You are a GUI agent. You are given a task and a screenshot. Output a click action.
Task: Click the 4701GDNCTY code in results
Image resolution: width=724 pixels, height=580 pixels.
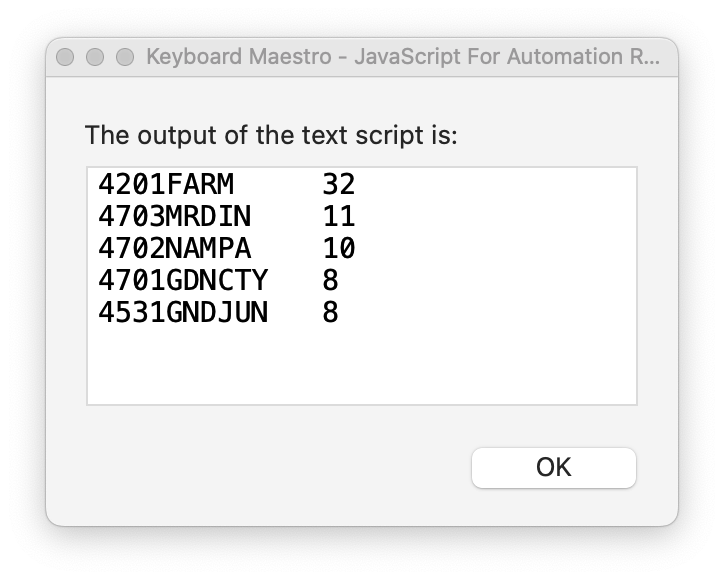tap(183, 280)
